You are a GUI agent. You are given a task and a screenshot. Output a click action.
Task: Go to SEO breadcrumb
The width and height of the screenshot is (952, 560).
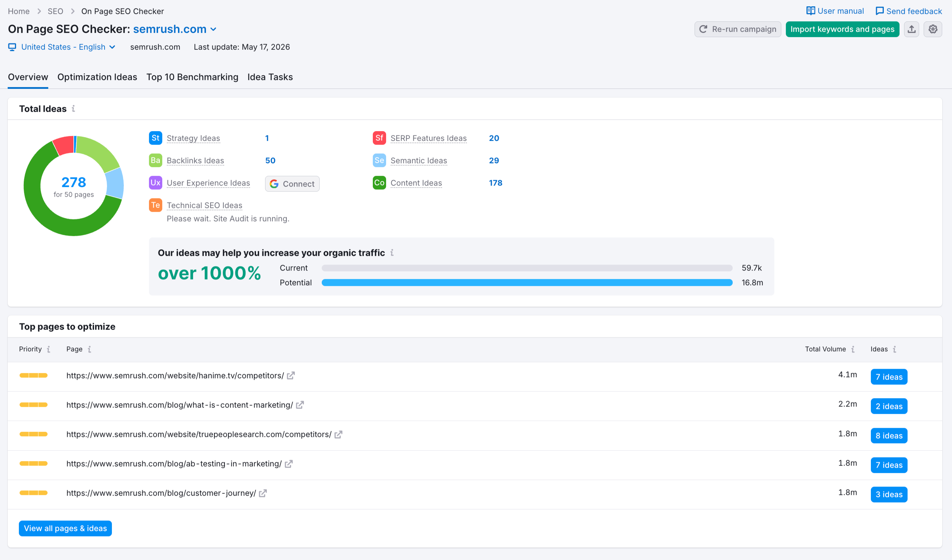[x=55, y=11]
